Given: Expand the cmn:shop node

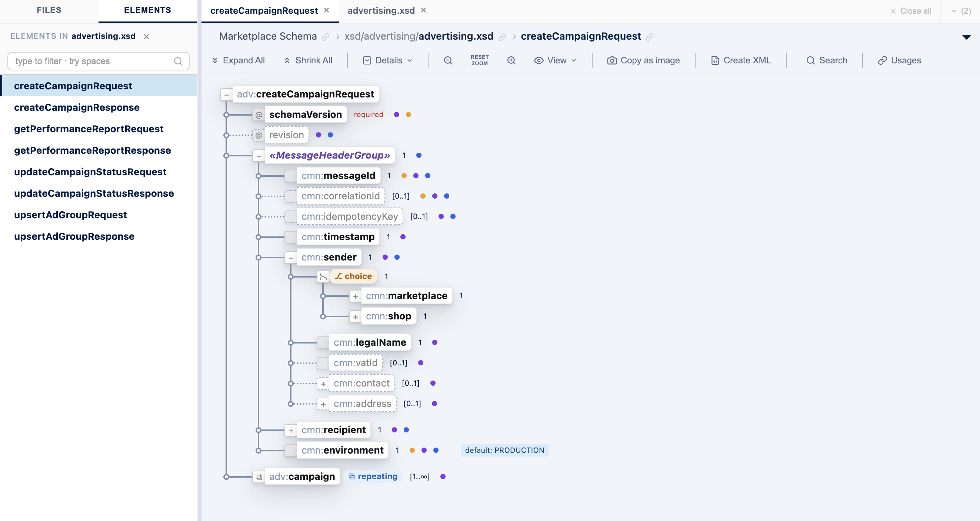Looking at the screenshot, I should [x=355, y=317].
